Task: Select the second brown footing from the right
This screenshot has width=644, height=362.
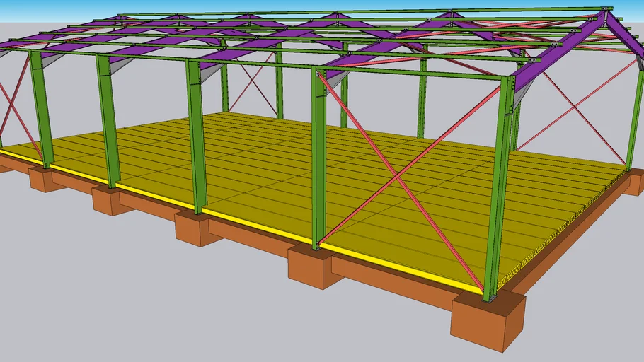Action: point(315,267)
